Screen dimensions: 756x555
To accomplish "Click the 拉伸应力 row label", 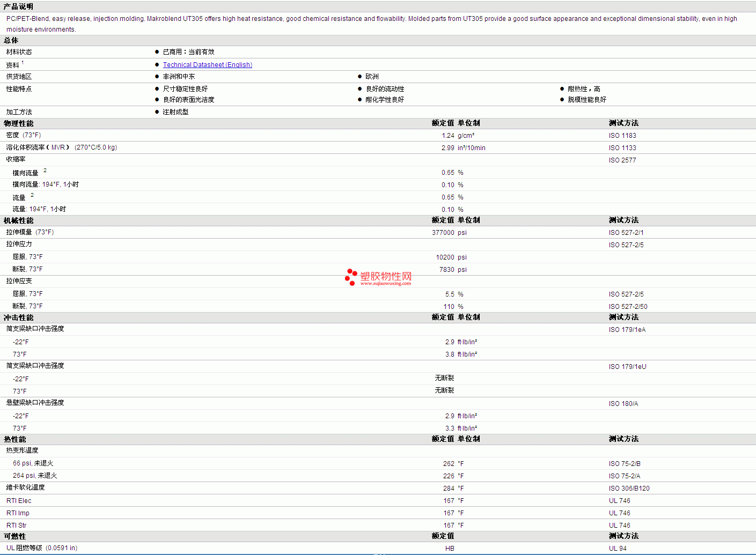I will click(19, 244).
